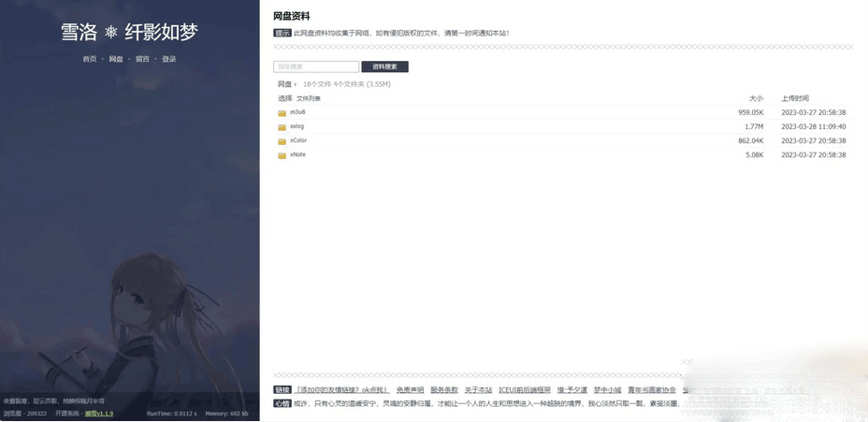Open 留言 in the sidebar navigation
868x422 pixels.
[142, 59]
